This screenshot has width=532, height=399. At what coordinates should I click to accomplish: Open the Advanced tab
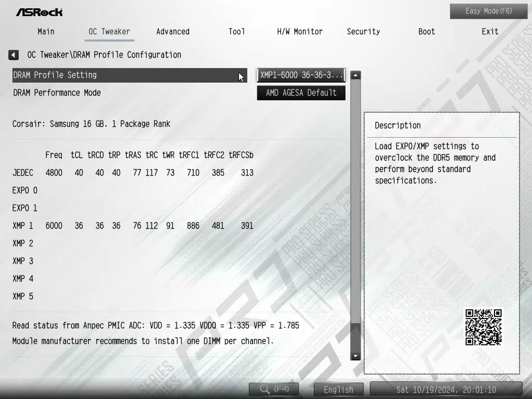pos(172,32)
